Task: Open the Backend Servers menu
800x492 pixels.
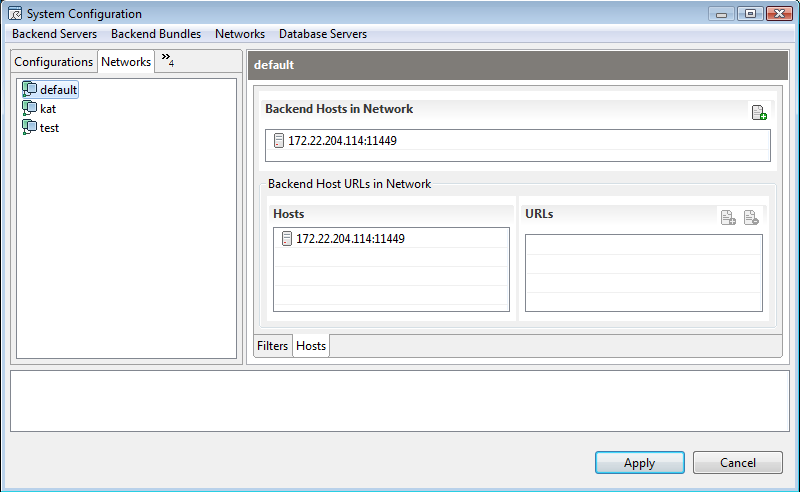Action: (55, 34)
